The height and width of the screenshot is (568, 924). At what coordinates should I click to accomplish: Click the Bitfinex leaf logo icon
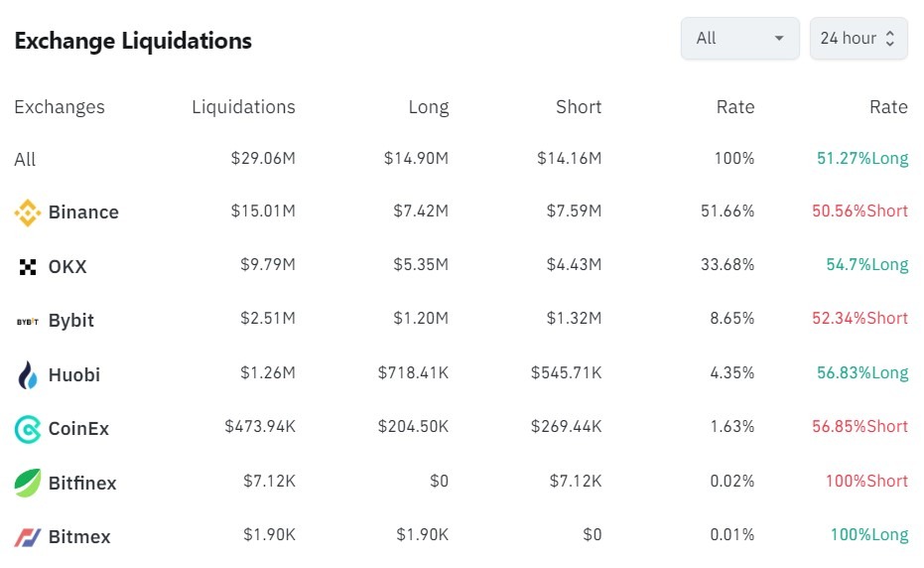[x=27, y=483]
